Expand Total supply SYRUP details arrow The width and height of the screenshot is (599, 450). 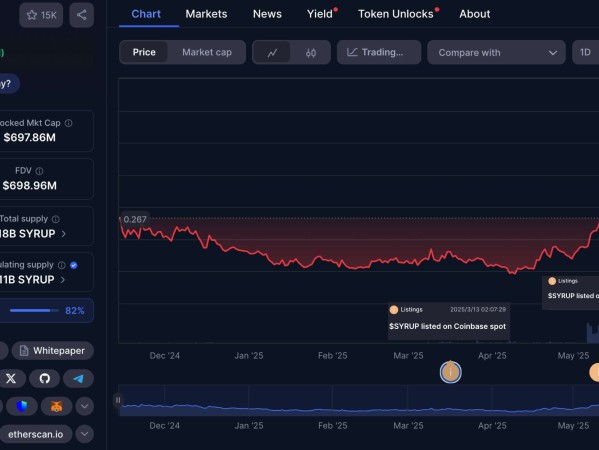click(63, 234)
